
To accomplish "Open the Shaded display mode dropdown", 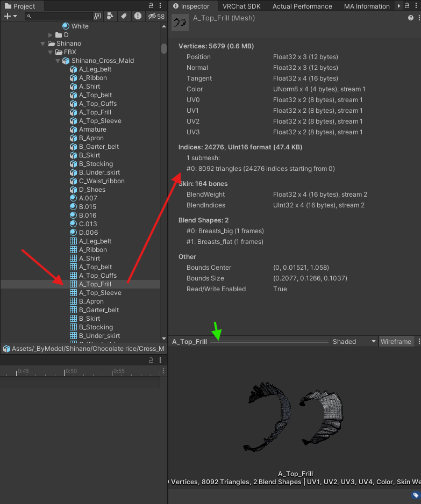I will point(354,342).
